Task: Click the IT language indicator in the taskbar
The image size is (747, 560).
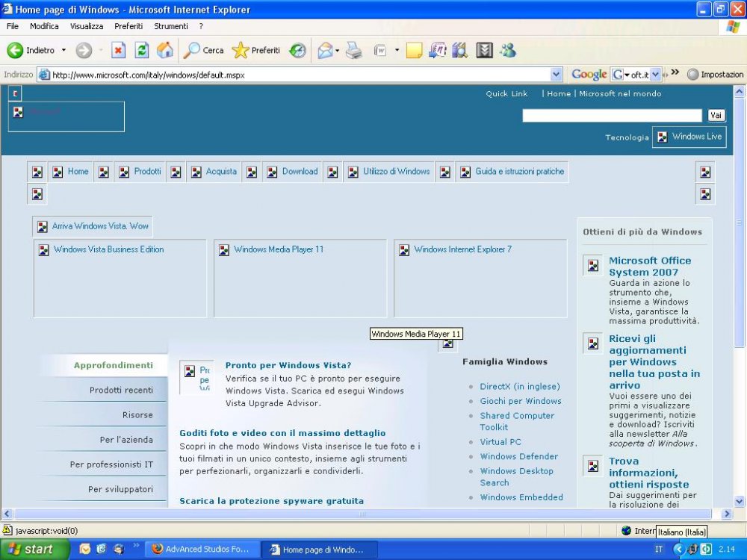Action: click(x=658, y=550)
